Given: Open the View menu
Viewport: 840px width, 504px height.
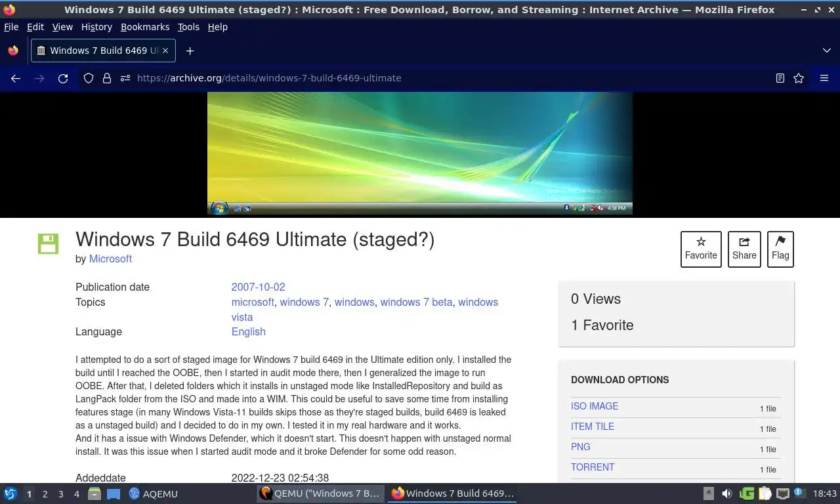Looking at the screenshot, I should (62, 27).
